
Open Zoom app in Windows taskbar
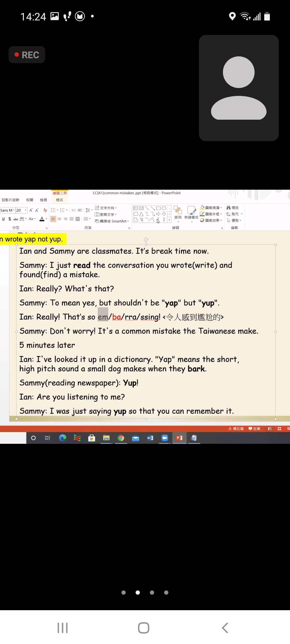165,438
